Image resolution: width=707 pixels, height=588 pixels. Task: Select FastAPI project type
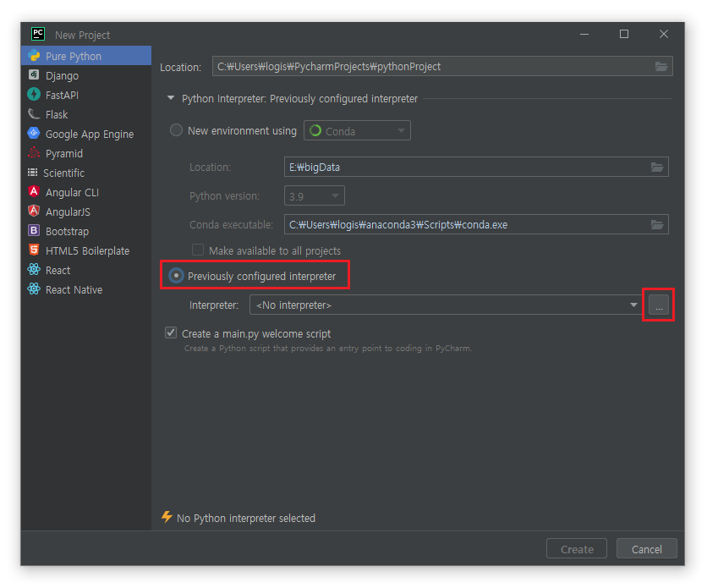[x=86, y=95]
